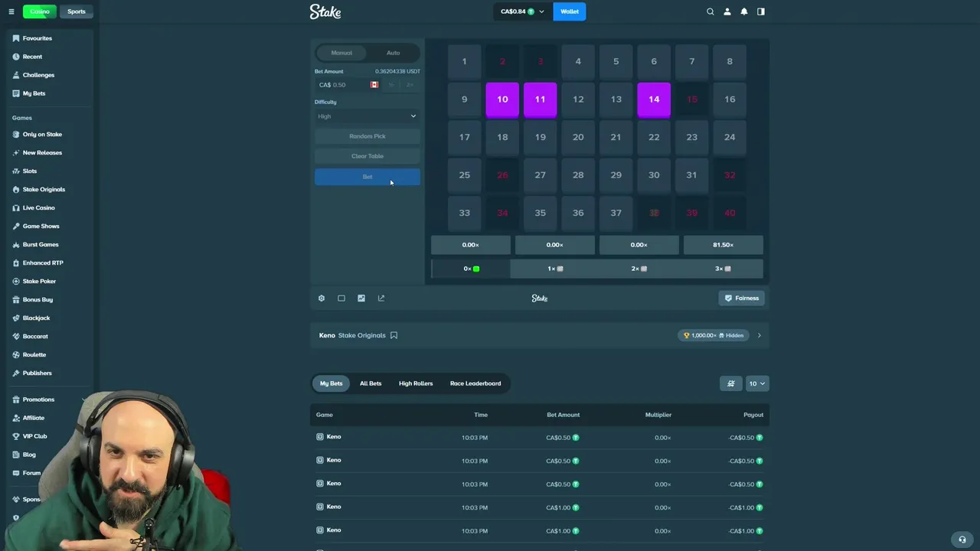Image resolution: width=980 pixels, height=551 pixels.
Task: Switch to the Casino section
Action: pos(39,11)
